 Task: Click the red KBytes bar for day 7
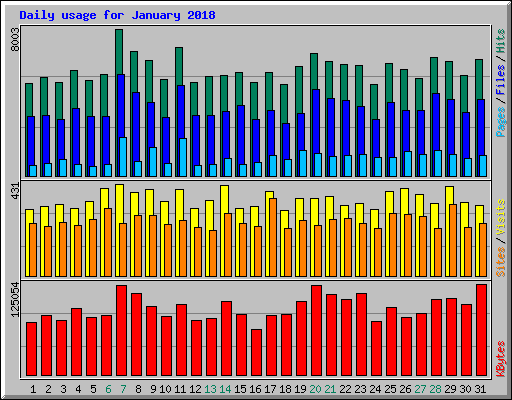pyautogui.click(x=121, y=330)
